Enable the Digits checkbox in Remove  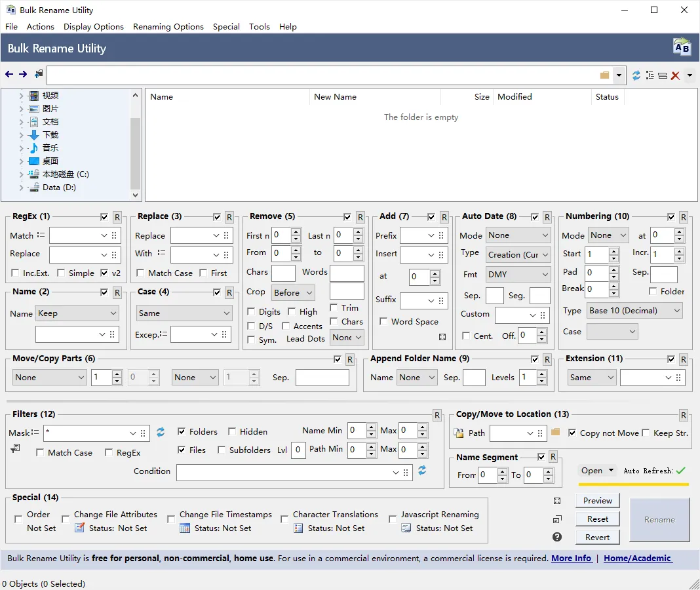[x=251, y=311]
